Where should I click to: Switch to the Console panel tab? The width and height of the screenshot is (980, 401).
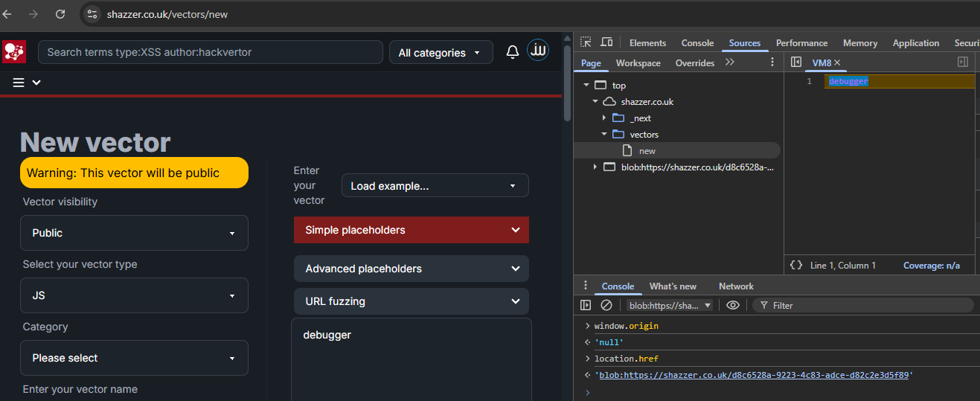point(697,43)
